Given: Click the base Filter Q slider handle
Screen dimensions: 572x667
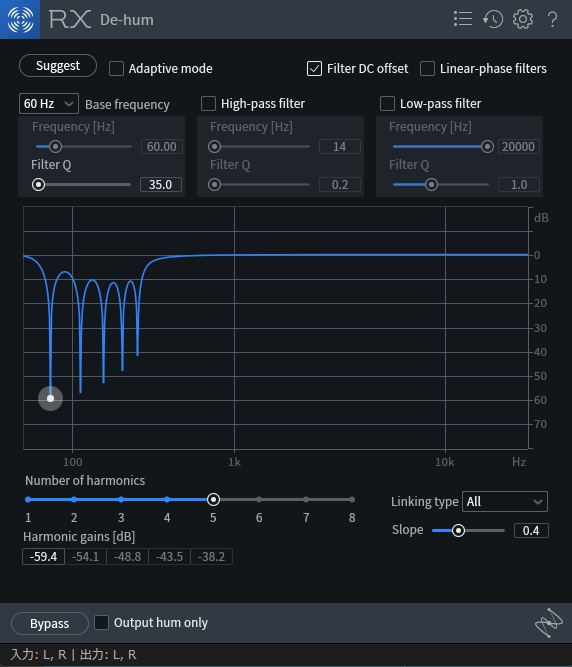Looking at the screenshot, I should [38, 185].
